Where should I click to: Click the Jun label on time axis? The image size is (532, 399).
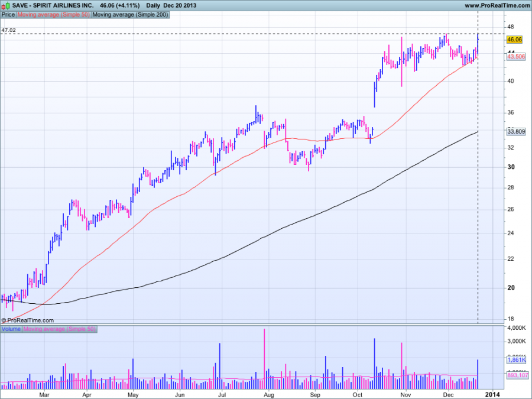(x=180, y=395)
